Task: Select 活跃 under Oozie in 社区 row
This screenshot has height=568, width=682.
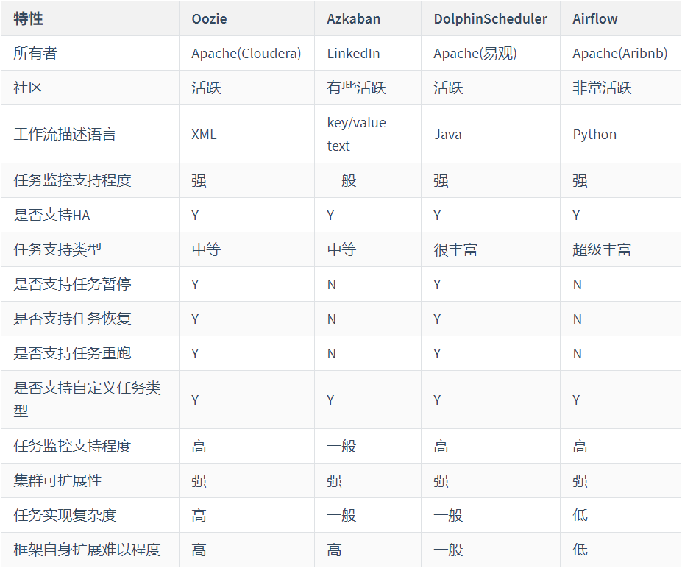Action: pos(206,88)
